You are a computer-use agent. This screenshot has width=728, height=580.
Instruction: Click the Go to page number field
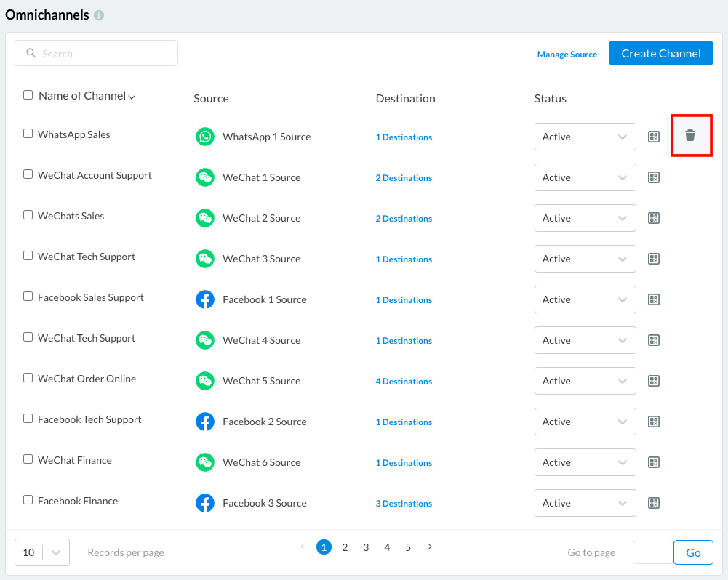click(x=653, y=552)
